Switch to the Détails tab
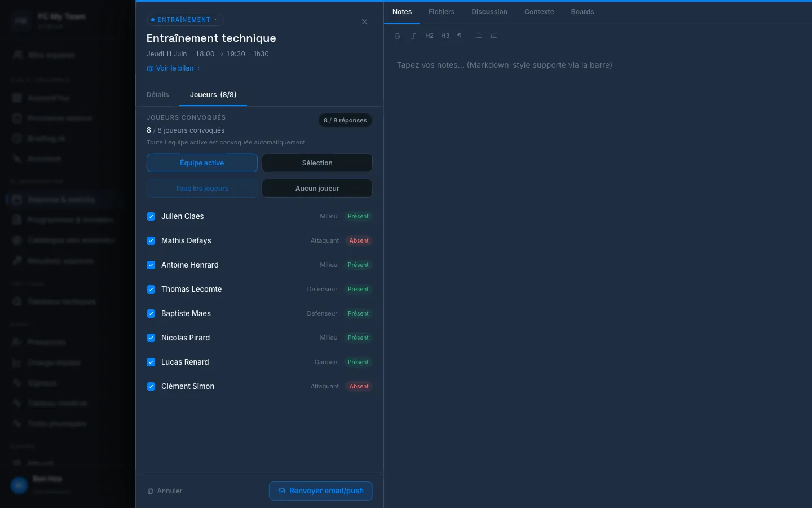 point(157,95)
